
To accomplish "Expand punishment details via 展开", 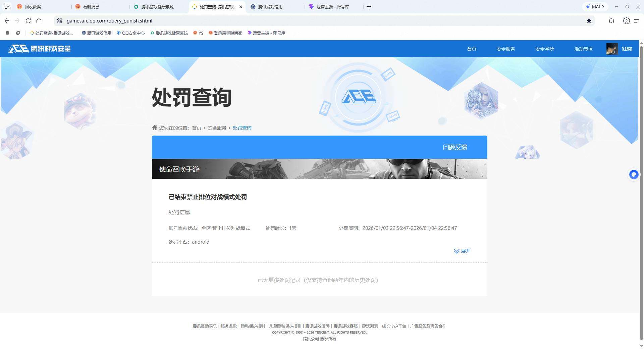I will [462, 251].
